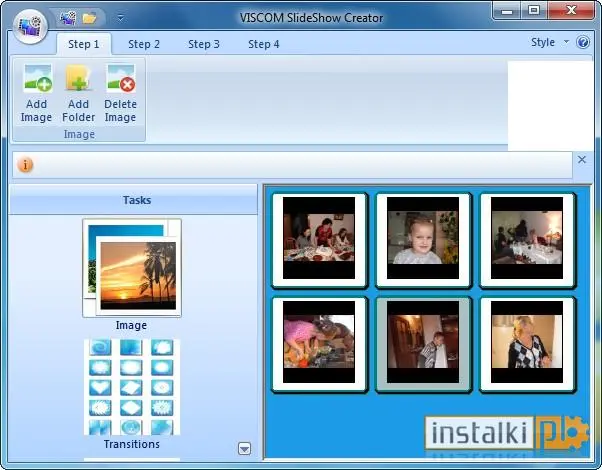Select the Transitions task thumbnail

[132, 387]
